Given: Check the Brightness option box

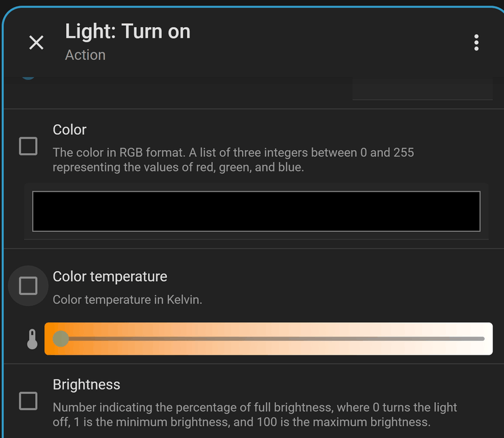Looking at the screenshot, I should (x=28, y=401).
